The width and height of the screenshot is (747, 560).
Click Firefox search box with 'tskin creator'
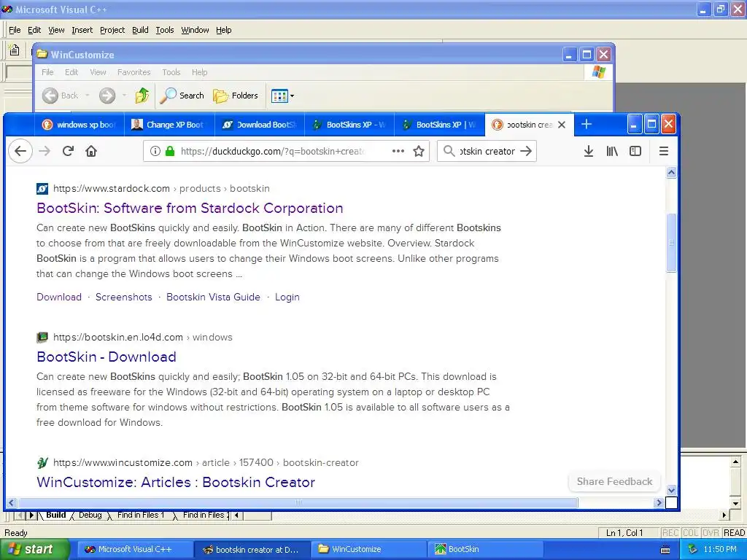pyautogui.click(x=487, y=152)
